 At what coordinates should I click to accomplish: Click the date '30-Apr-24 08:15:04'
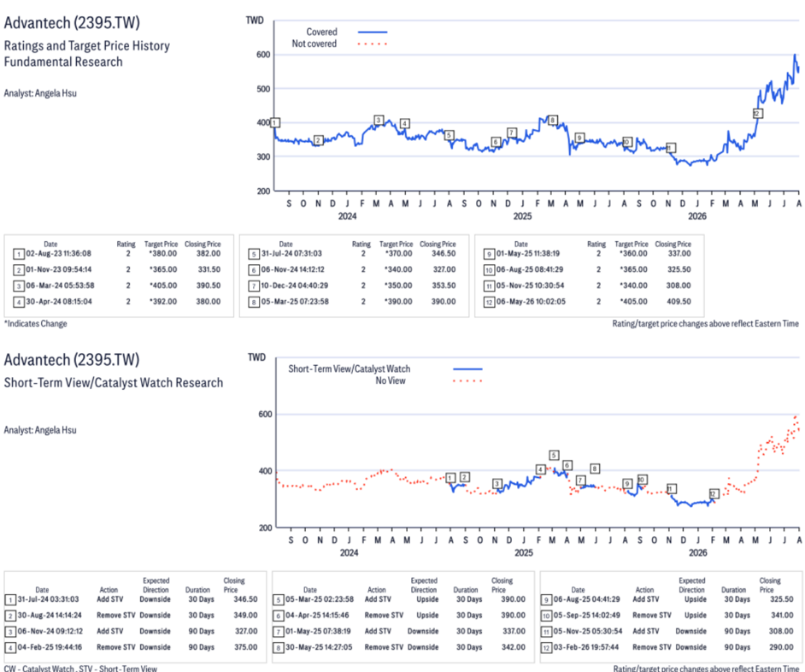coord(58,302)
